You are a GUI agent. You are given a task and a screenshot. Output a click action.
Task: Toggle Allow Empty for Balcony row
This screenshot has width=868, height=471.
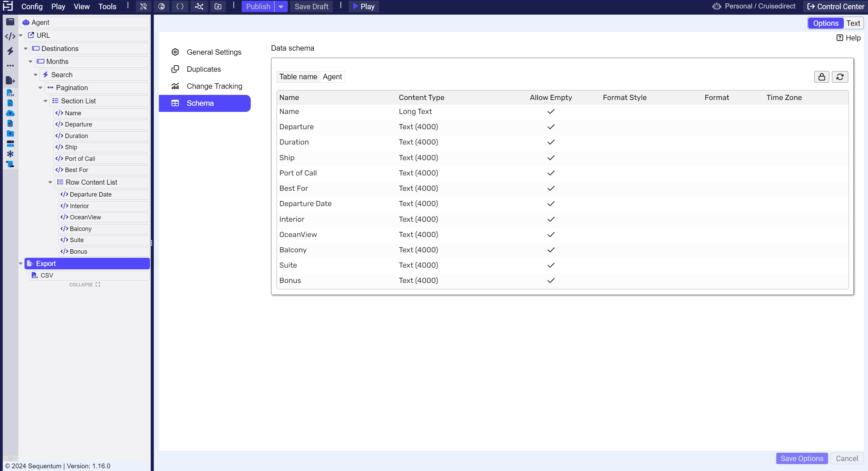pyautogui.click(x=551, y=250)
